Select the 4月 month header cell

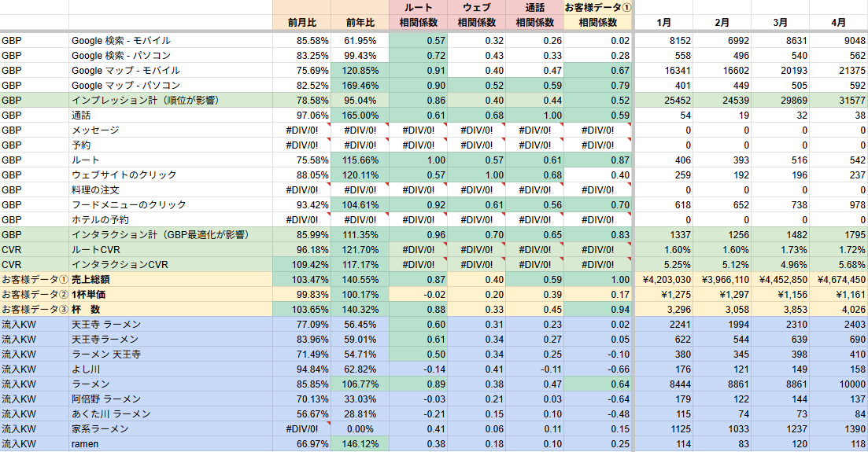[x=838, y=23]
